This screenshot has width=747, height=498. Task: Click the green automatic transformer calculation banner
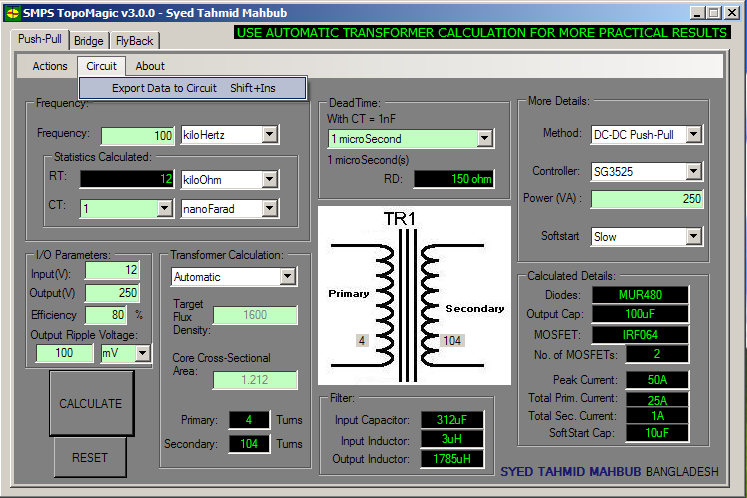(482, 32)
